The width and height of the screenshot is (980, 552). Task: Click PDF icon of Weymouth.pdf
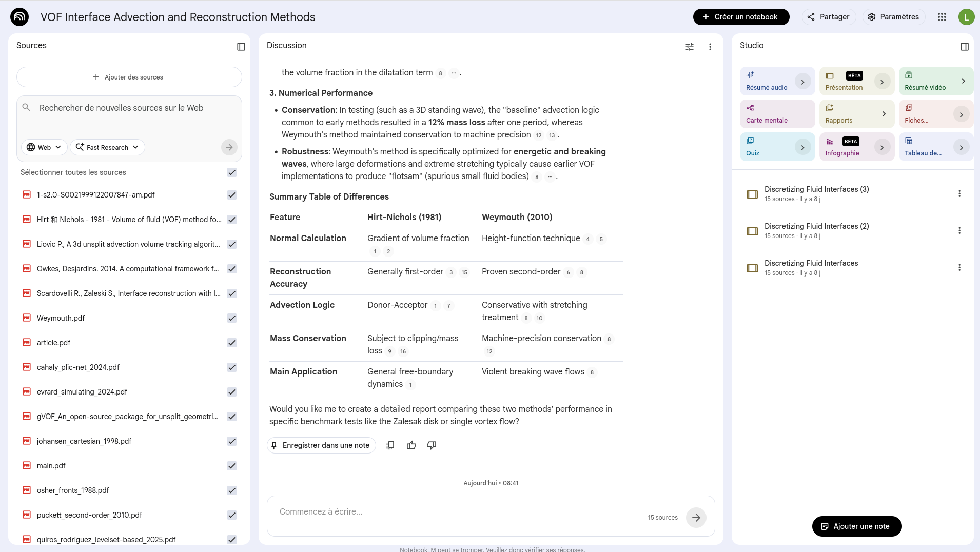point(27,318)
